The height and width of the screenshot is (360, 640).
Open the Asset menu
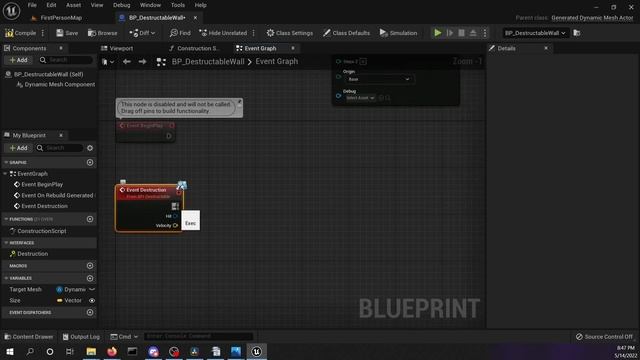pos(73,5)
